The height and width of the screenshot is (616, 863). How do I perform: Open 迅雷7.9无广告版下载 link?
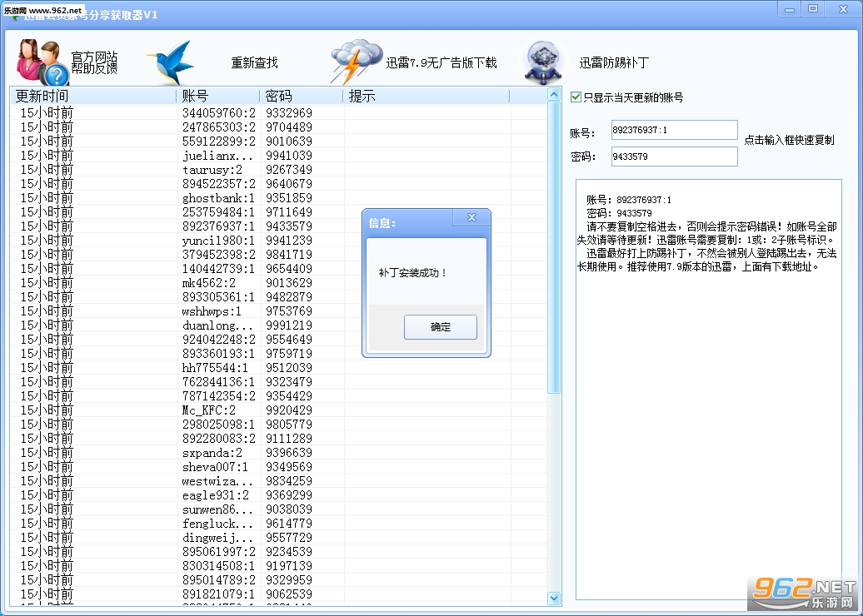click(x=441, y=62)
